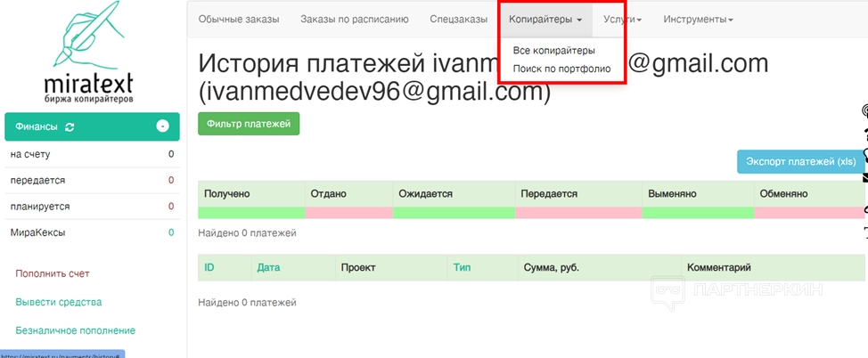The image size is (868, 358).
Task: Click the Финансы panel title
Action: point(36,126)
